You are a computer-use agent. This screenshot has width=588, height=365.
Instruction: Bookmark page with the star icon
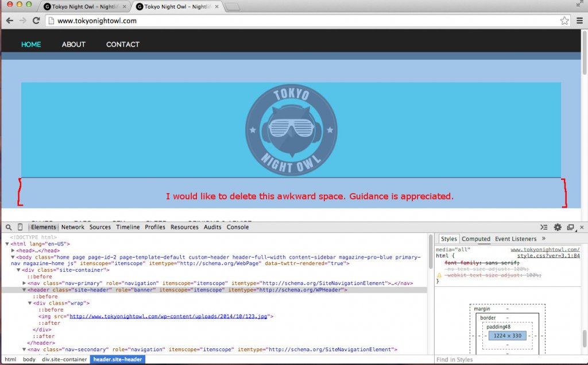pos(564,21)
